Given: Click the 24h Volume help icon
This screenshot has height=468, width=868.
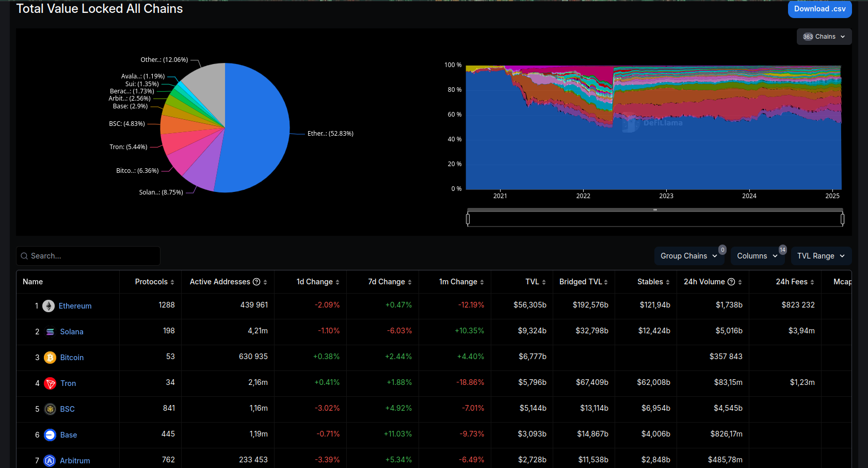Looking at the screenshot, I should click(731, 282).
